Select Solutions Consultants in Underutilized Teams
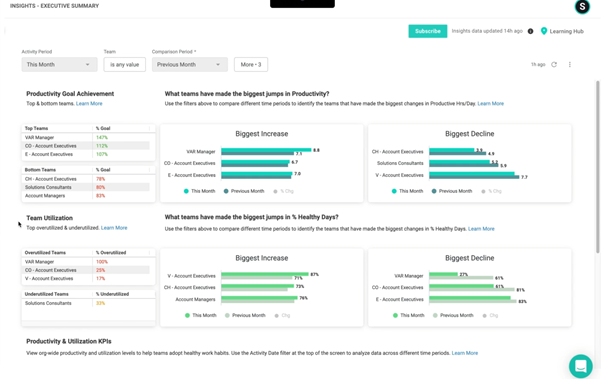602x381 pixels. point(86,303)
